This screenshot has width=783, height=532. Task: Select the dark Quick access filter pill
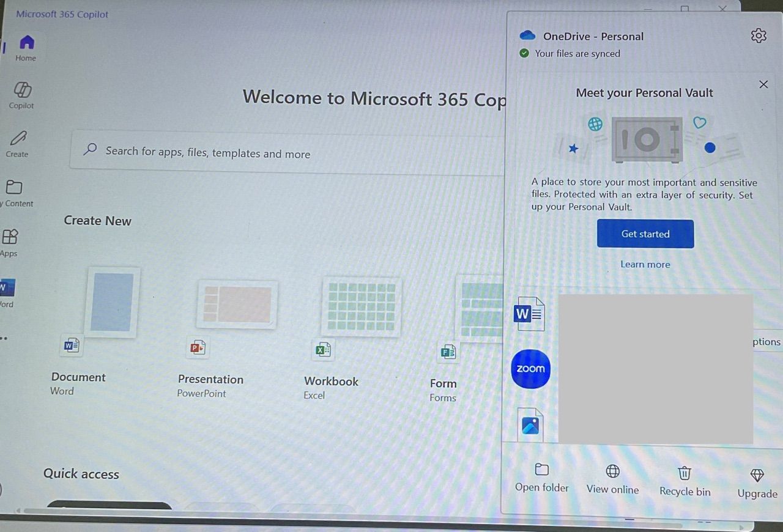coord(109,506)
